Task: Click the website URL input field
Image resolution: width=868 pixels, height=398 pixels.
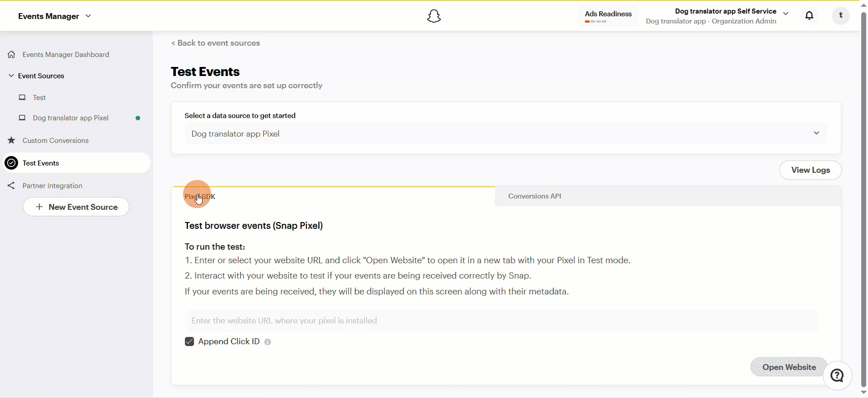Action: coord(501,321)
